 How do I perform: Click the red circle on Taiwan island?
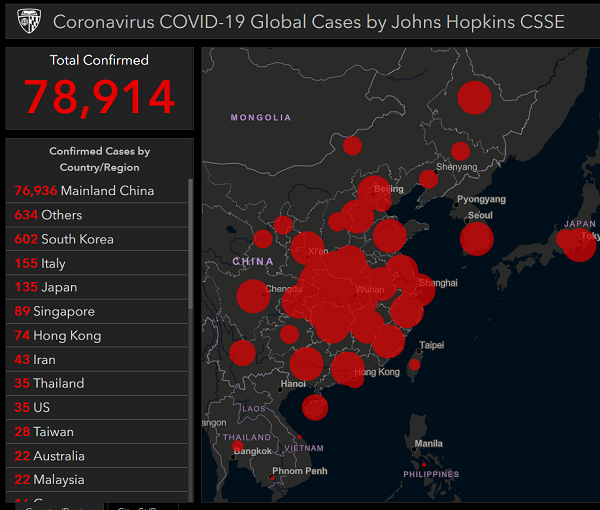[x=414, y=365]
